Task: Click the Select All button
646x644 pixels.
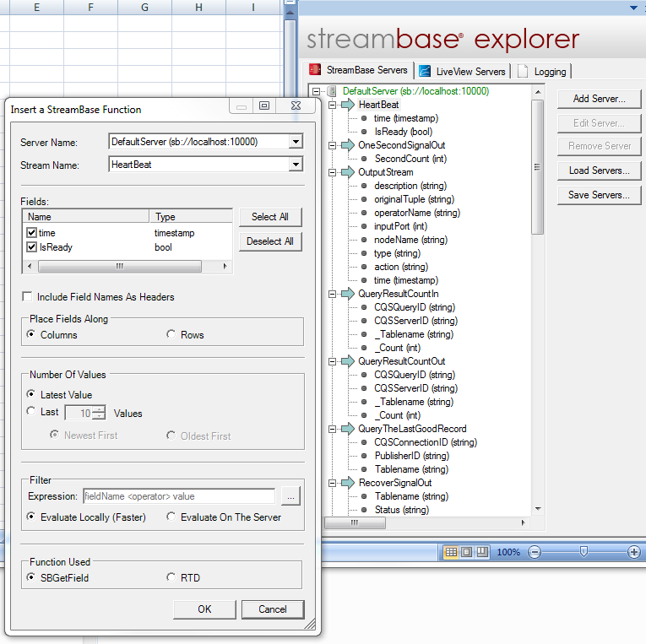Action: pos(270,217)
